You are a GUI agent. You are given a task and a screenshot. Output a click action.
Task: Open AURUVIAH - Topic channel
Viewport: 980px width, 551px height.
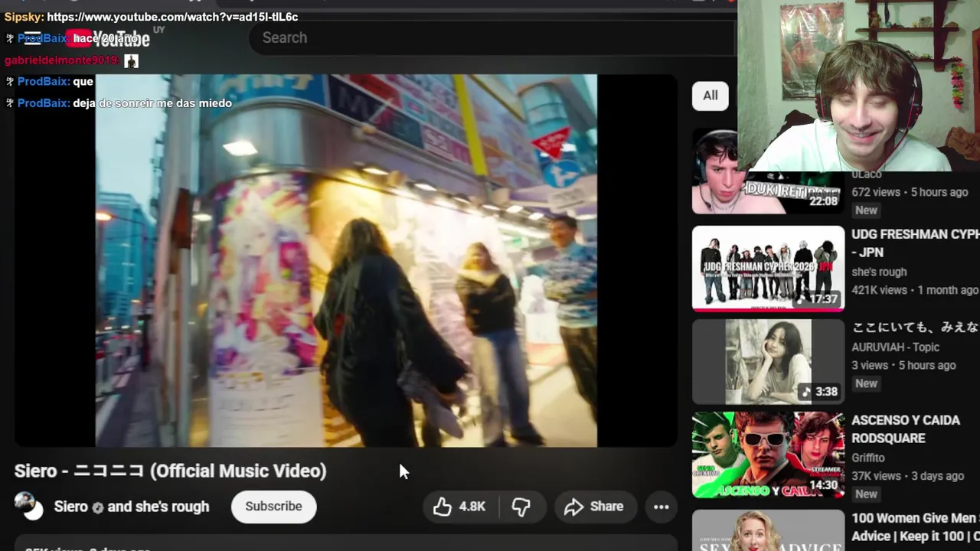(895, 347)
